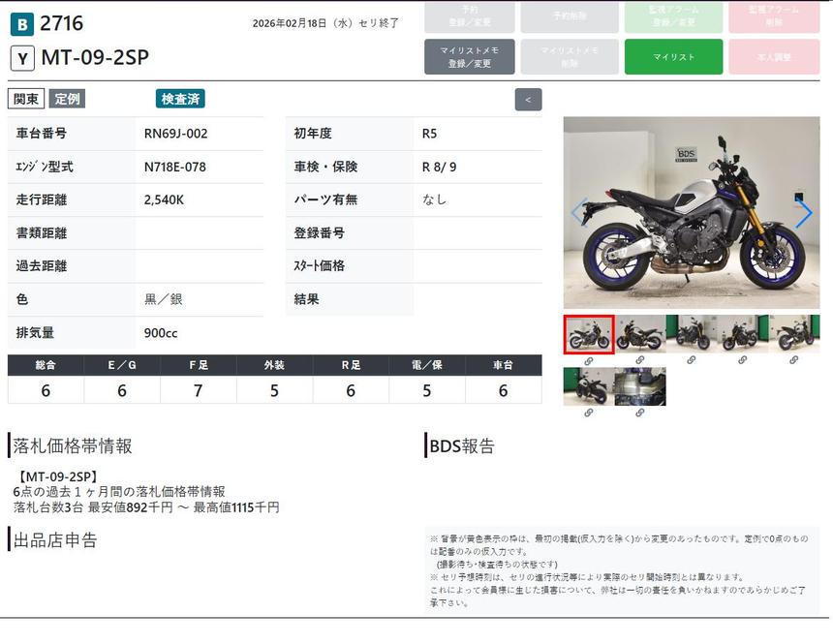Screen dimensions: 833x644
Task: Click the link icon under the first second-row thumbnail
Action: 588,413
